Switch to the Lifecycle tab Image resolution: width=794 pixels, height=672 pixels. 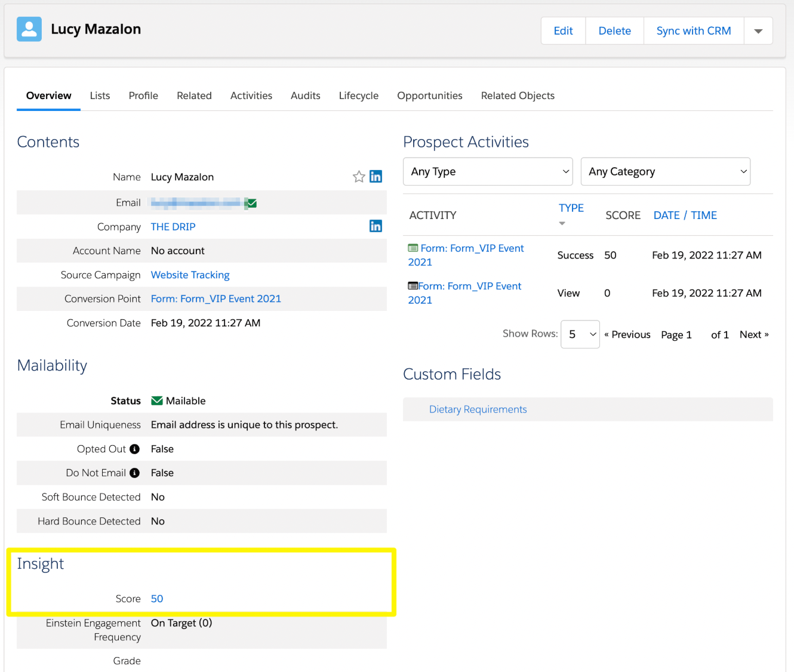coord(359,95)
